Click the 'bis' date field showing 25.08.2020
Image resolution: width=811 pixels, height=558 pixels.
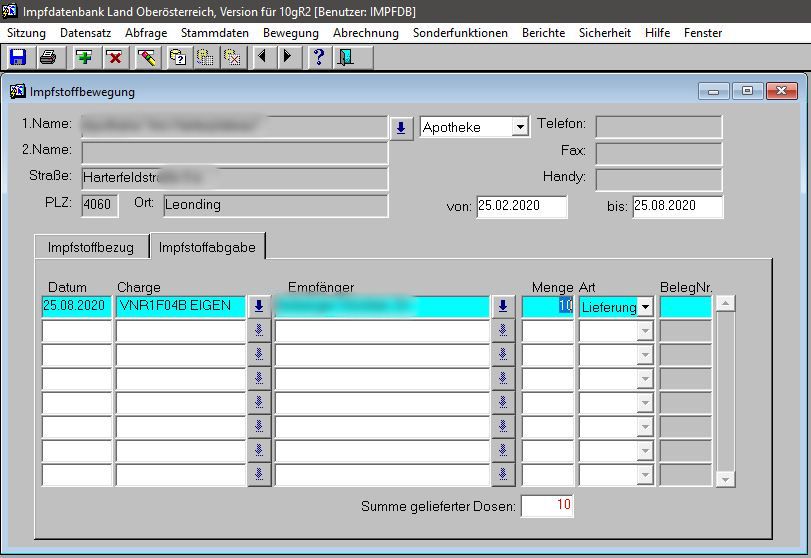point(677,206)
